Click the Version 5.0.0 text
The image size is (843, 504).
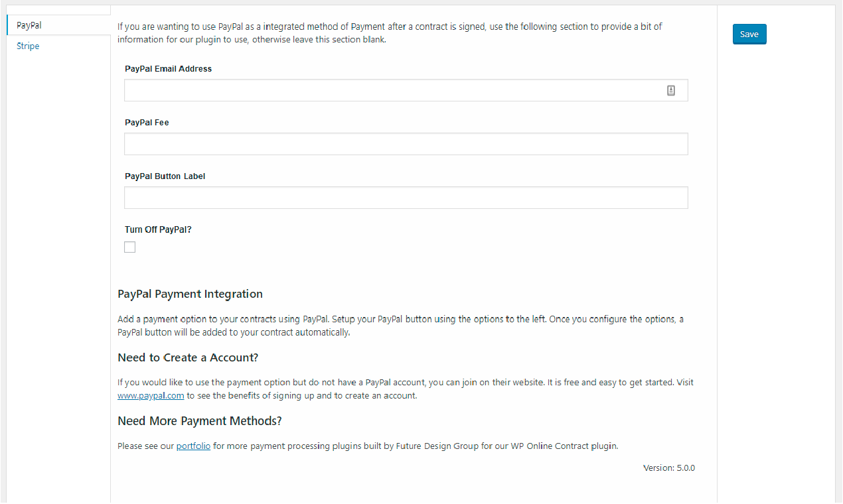(x=668, y=468)
